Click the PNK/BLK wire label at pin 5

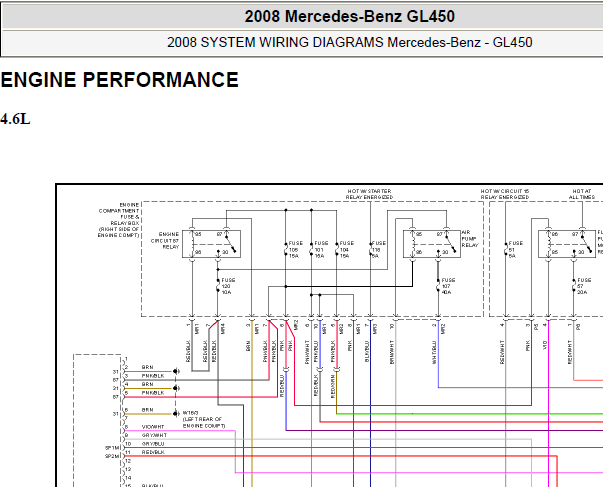click(153, 393)
